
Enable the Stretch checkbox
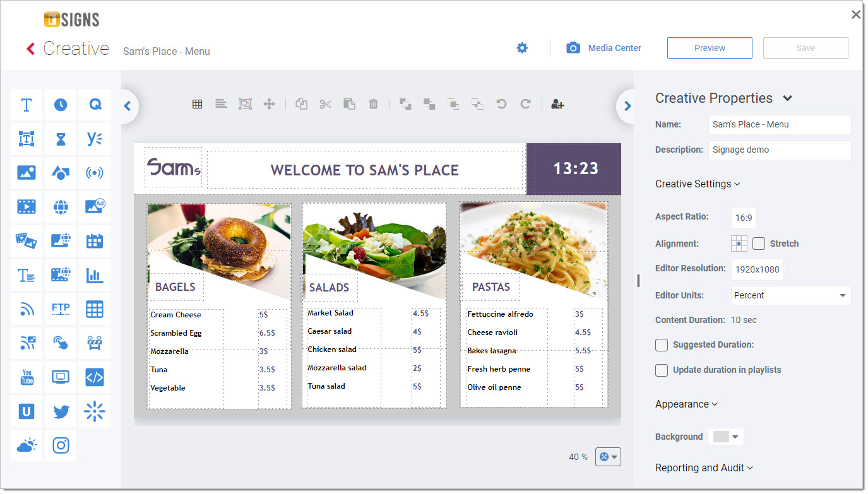pos(759,244)
